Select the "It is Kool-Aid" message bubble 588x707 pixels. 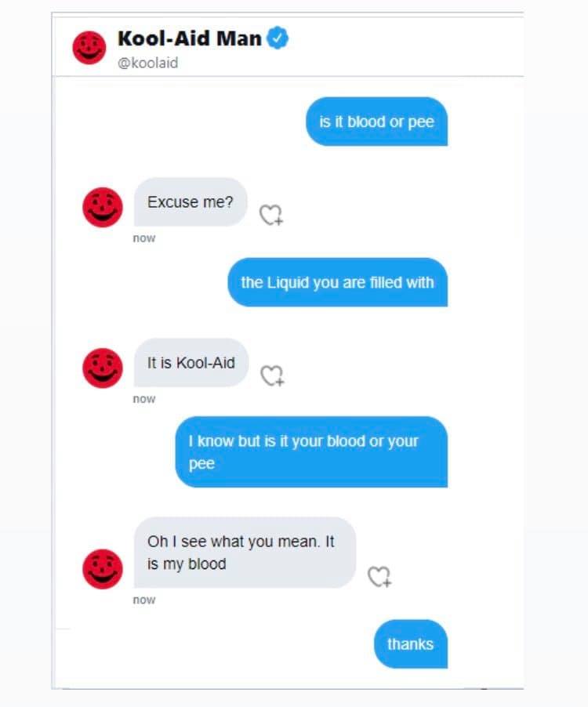click(x=191, y=363)
